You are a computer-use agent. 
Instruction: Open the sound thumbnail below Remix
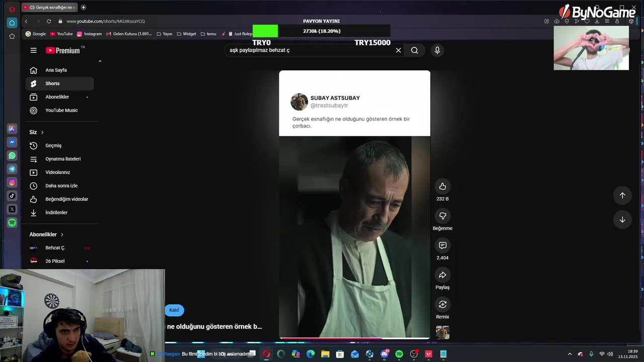pos(443,332)
